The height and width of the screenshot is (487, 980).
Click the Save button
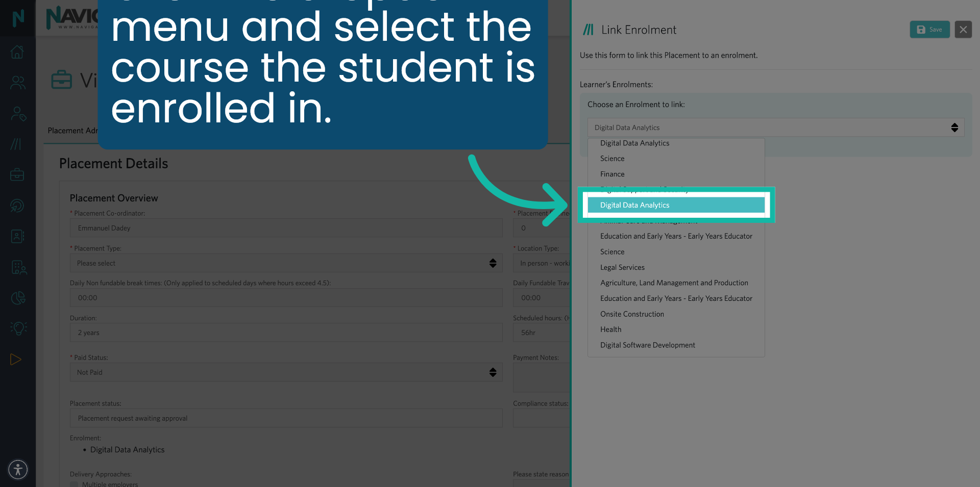click(x=929, y=29)
